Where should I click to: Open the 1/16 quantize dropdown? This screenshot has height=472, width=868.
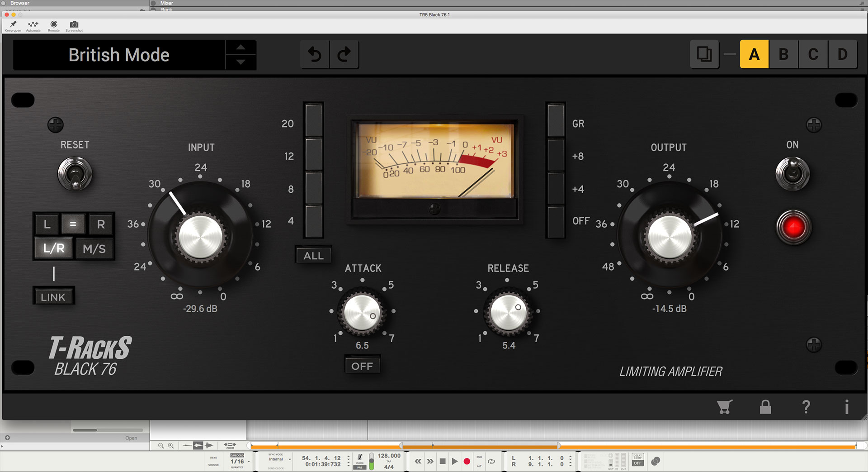tap(240, 462)
